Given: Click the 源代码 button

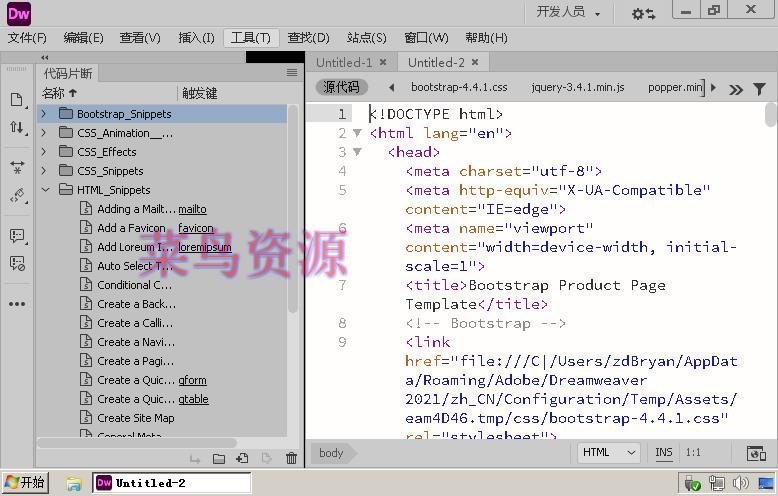Looking at the screenshot, I should [x=341, y=87].
